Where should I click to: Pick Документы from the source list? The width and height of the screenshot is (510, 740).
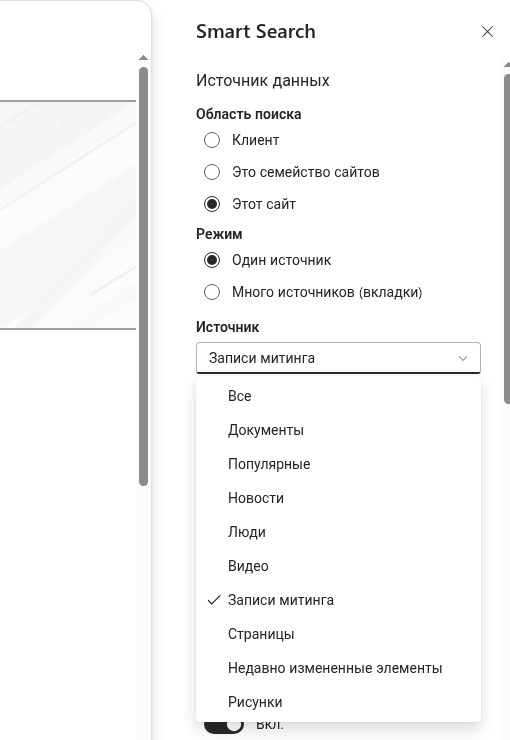click(x=338, y=430)
